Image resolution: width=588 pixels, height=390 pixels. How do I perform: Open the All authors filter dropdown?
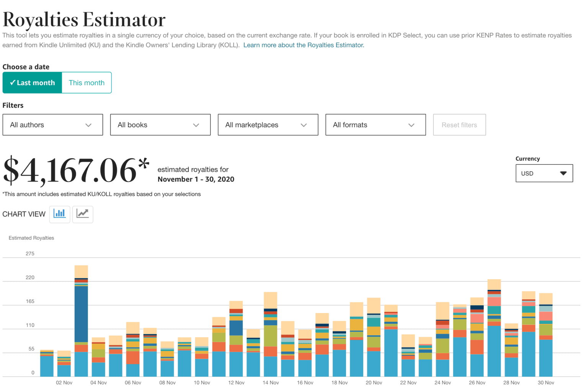53,125
